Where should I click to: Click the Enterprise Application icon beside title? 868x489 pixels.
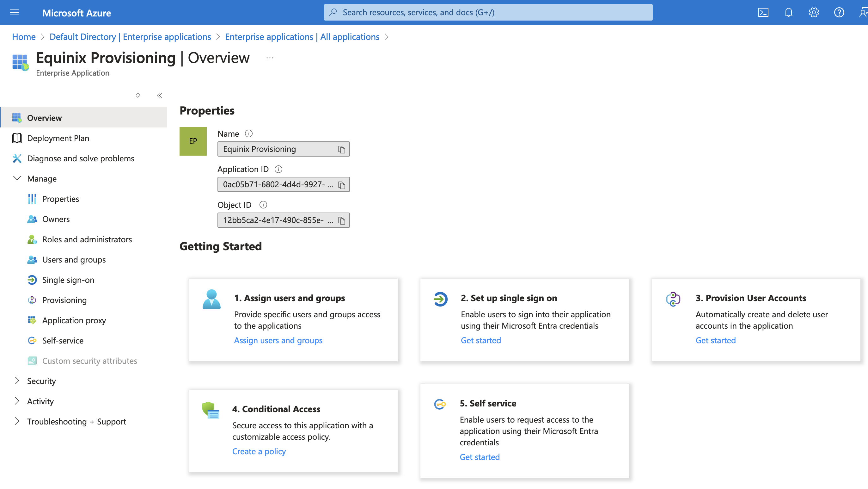click(x=20, y=63)
